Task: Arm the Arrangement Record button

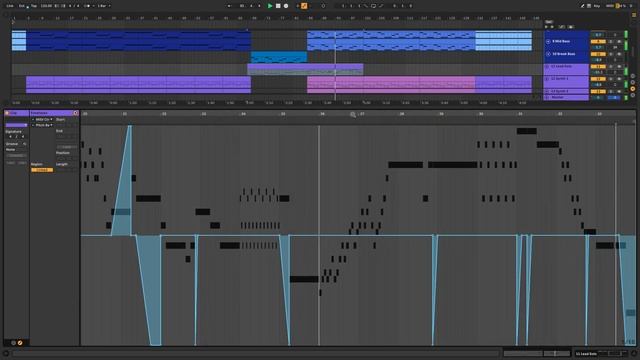Action: (286, 6)
